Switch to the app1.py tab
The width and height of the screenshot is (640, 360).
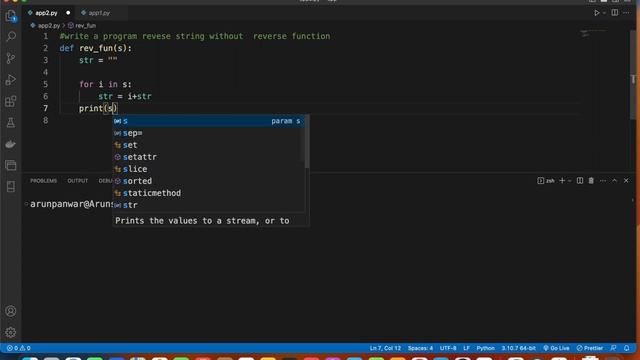pos(99,13)
